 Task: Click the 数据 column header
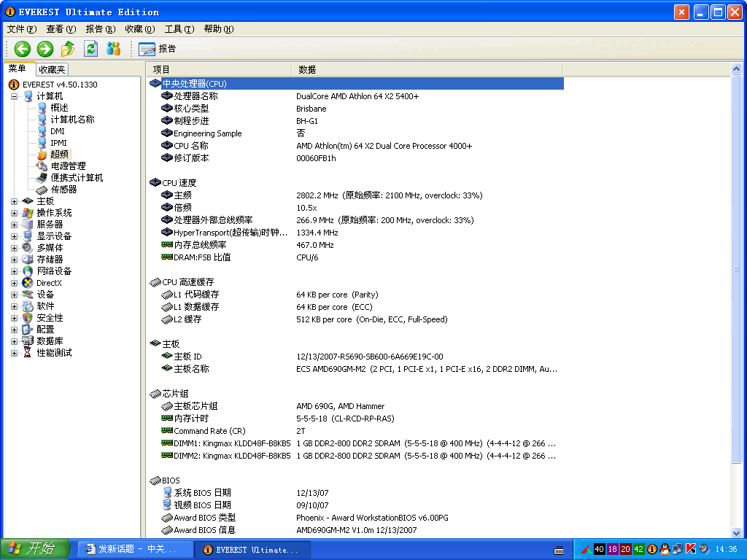point(427,69)
